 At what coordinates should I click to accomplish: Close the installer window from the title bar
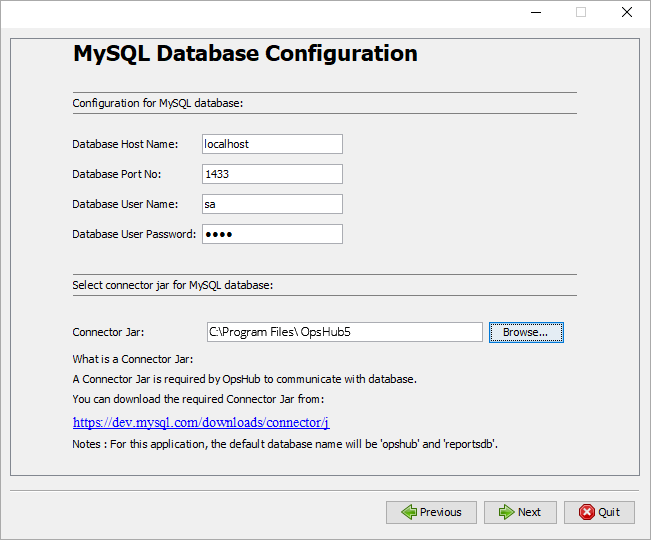pos(627,13)
